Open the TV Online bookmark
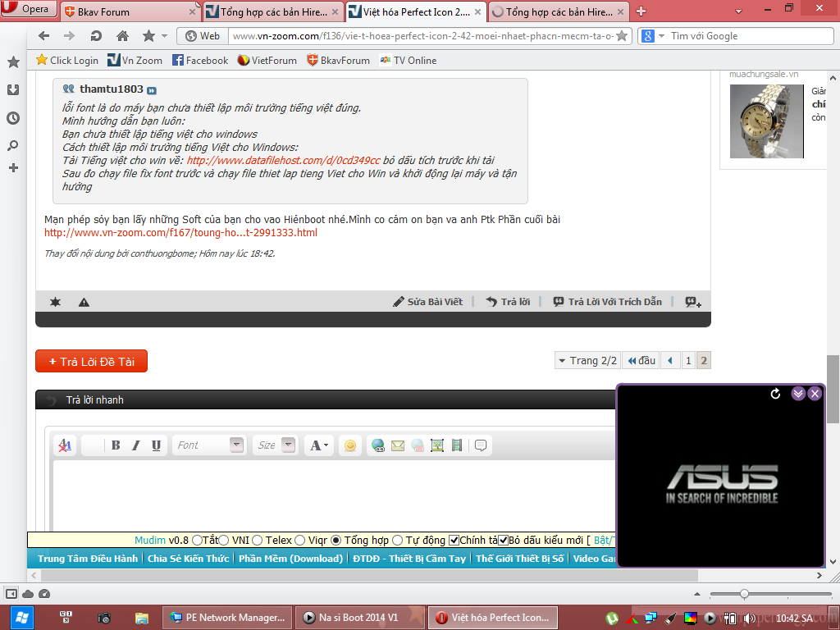 (409, 61)
